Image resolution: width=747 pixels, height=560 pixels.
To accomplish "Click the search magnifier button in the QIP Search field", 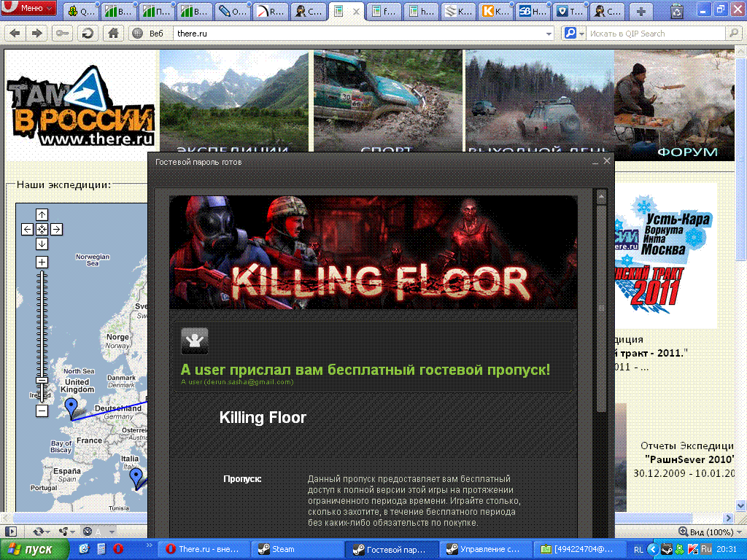I will point(733,34).
